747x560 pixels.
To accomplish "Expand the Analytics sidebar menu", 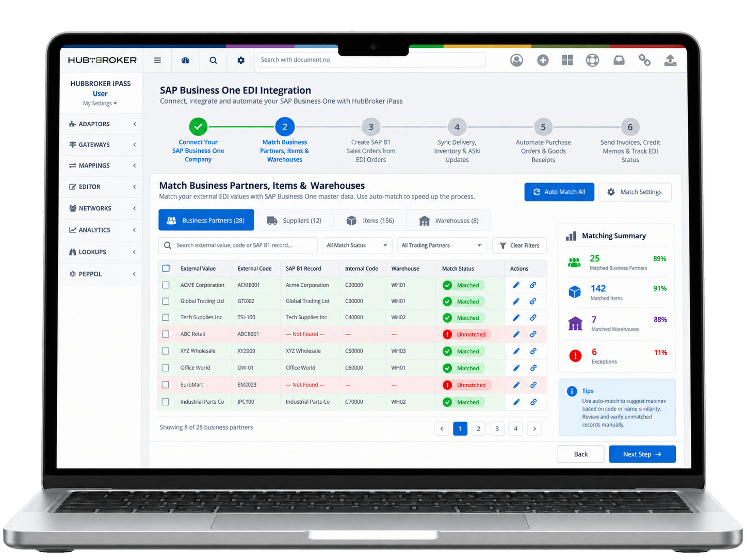I will pos(101,230).
